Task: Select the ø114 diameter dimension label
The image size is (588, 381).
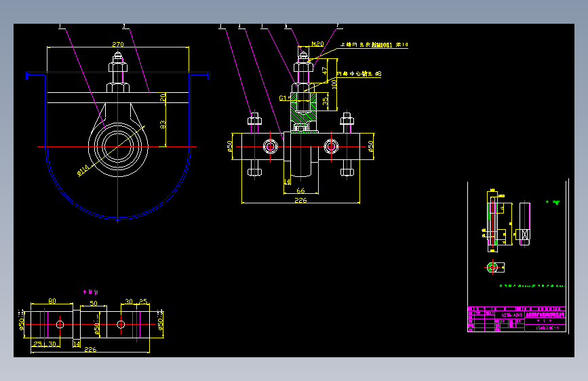Action: point(83,170)
